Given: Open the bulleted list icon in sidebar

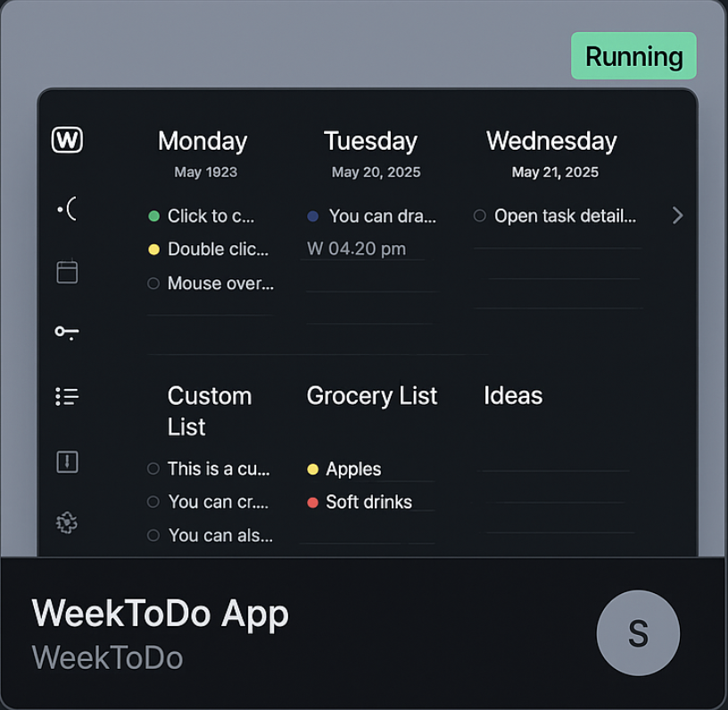Looking at the screenshot, I should tap(67, 397).
